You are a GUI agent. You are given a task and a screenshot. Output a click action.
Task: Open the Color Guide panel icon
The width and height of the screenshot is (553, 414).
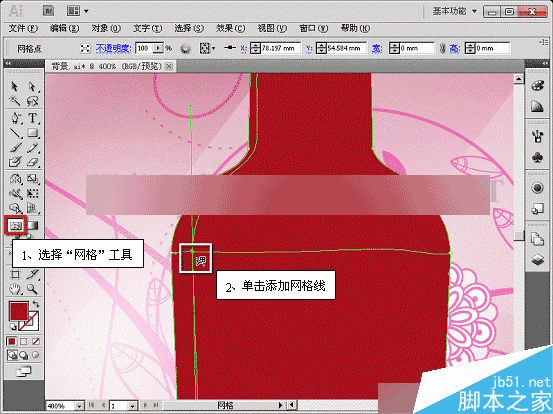click(537, 106)
